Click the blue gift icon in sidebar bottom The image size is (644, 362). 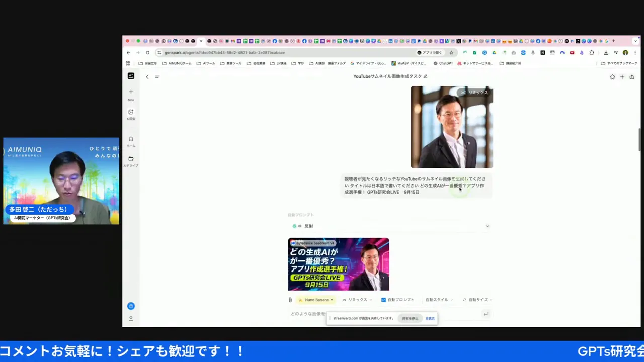pos(131,306)
